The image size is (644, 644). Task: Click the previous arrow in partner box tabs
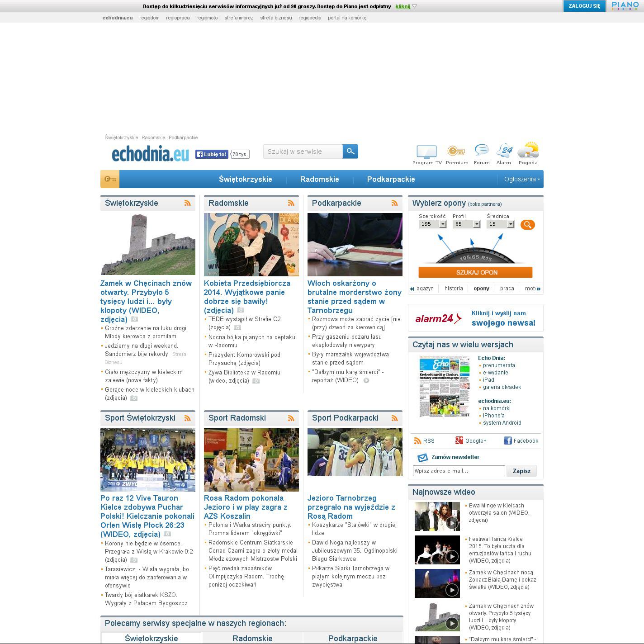click(x=412, y=289)
